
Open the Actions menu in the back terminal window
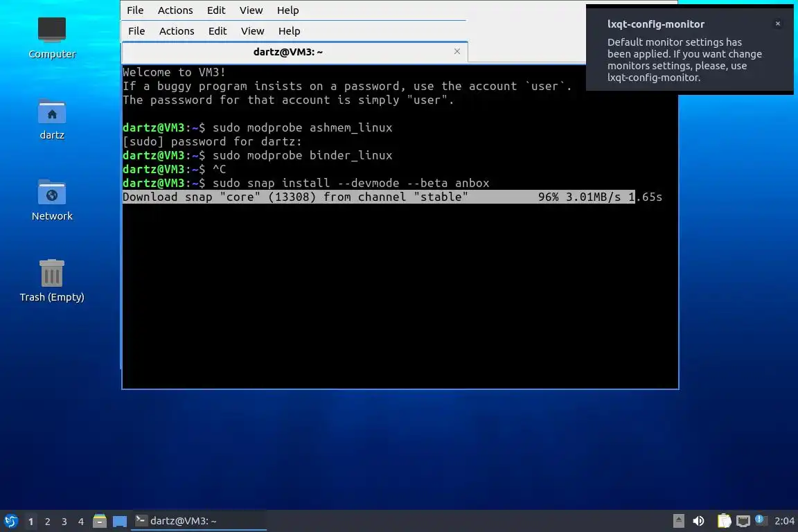click(175, 10)
